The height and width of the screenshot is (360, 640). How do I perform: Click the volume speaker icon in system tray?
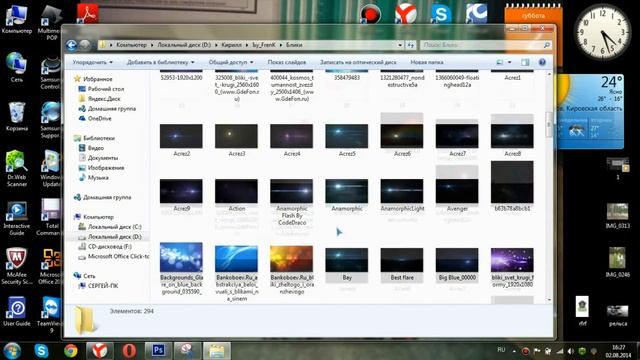pos(571,351)
